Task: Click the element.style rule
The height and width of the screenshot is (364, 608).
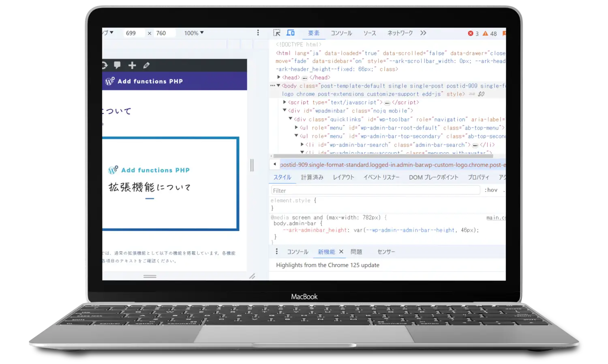Action: [x=293, y=200]
